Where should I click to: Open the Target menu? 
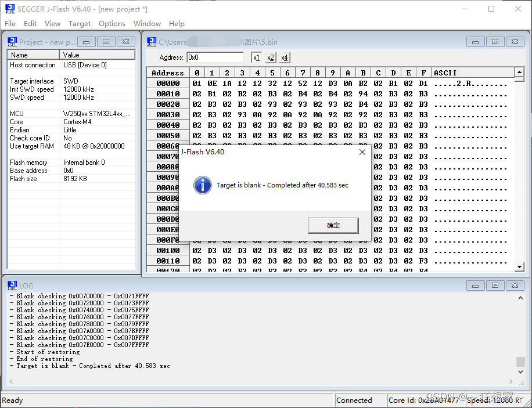click(x=80, y=23)
